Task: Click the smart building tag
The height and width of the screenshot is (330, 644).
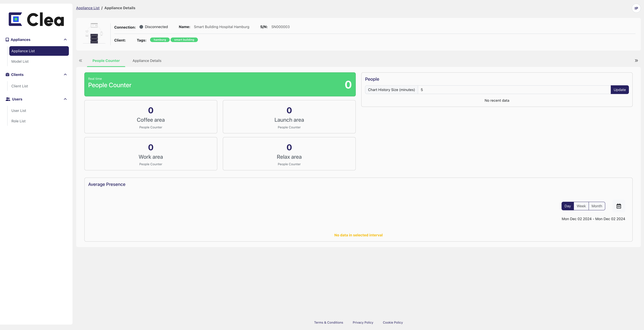Action: click(x=184, y=40)
